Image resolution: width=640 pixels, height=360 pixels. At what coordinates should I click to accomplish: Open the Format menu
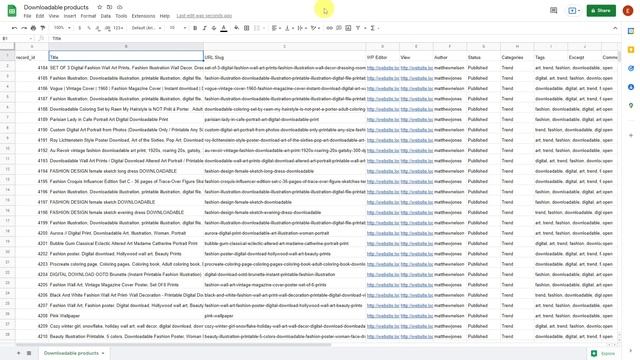88,16
